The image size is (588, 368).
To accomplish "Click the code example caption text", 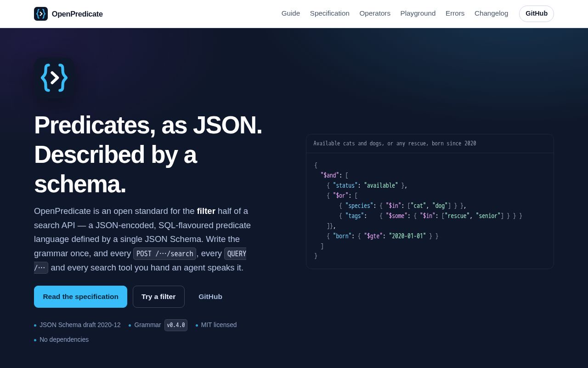I will tap(395, 144).
